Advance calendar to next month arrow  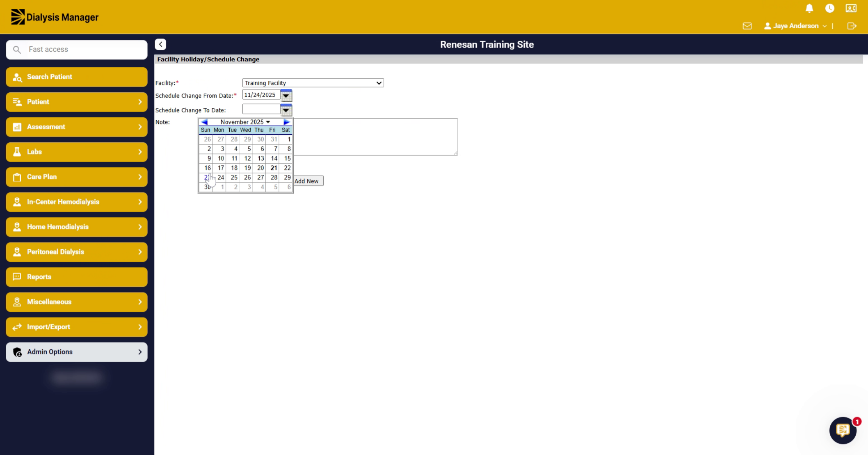[x=286, y=122]
